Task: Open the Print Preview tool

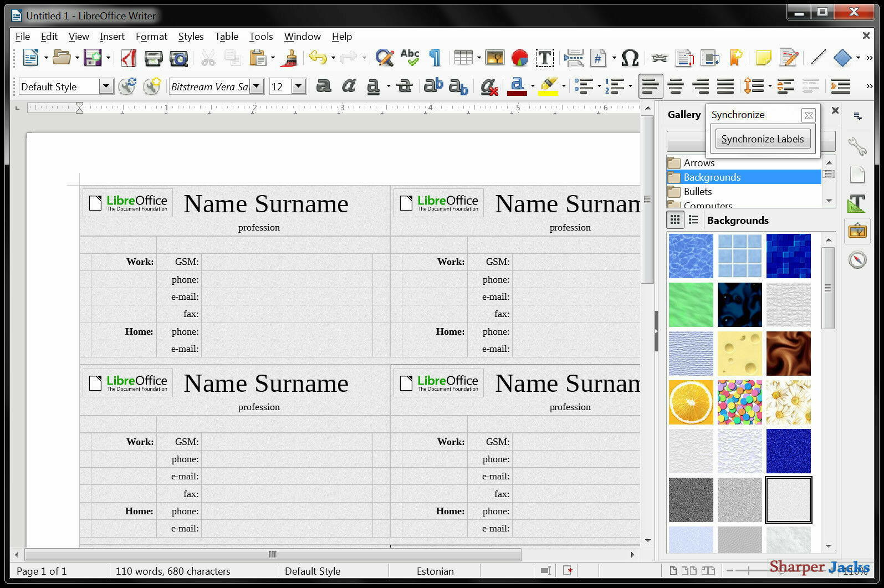Action: click(x=178, y=58)
